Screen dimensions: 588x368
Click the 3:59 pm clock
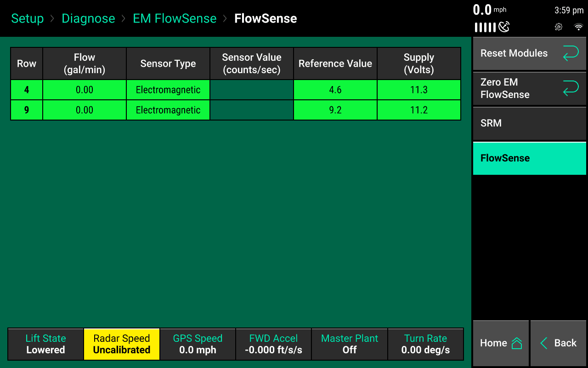point(569,10)
